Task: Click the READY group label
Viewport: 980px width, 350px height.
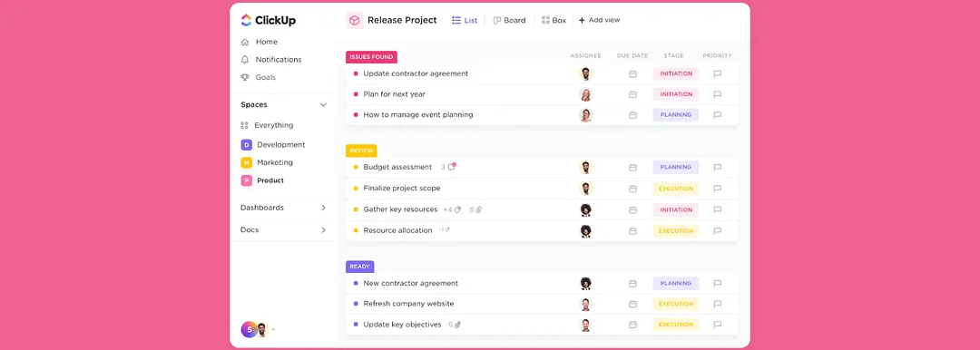Action: pyautogui.click(x=360, y=267)
